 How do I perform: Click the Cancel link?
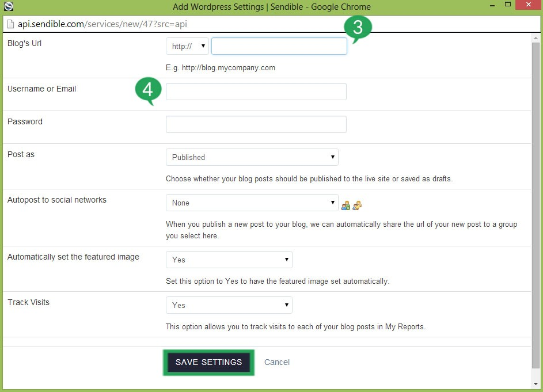click(277, 362)
